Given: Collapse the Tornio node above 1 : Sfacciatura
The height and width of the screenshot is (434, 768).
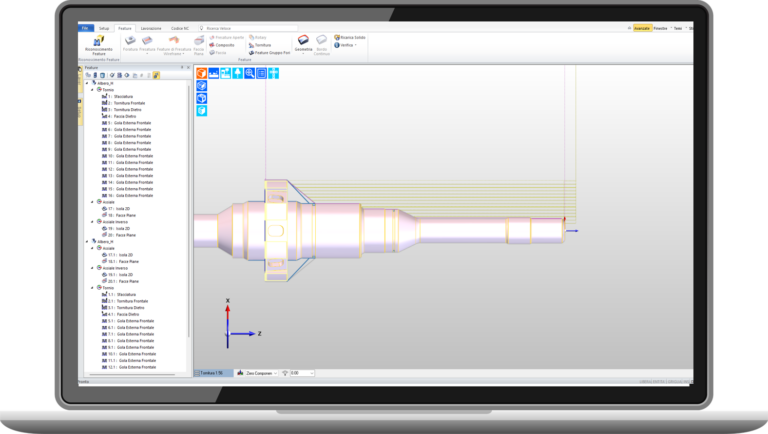Looking at the screenshot, I should (x=92, y=90).
